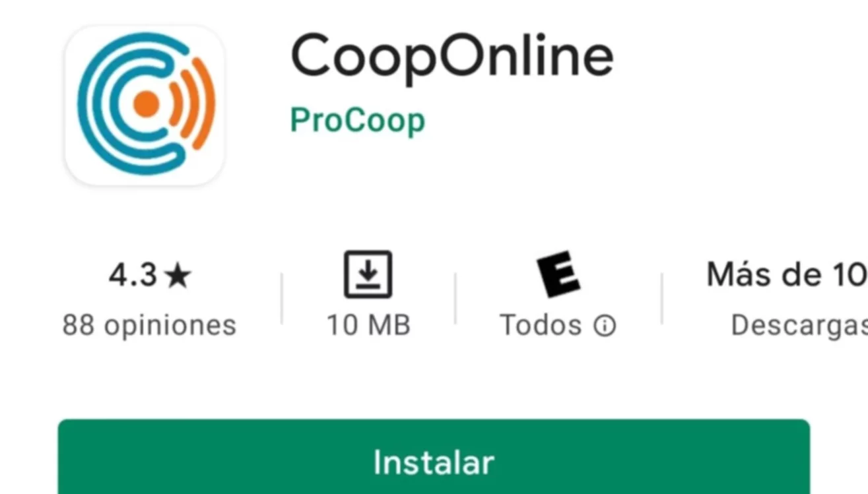Click the Descargas label
Screen dimensions: 868x494
pyautogui.click(x=799, y=325)
